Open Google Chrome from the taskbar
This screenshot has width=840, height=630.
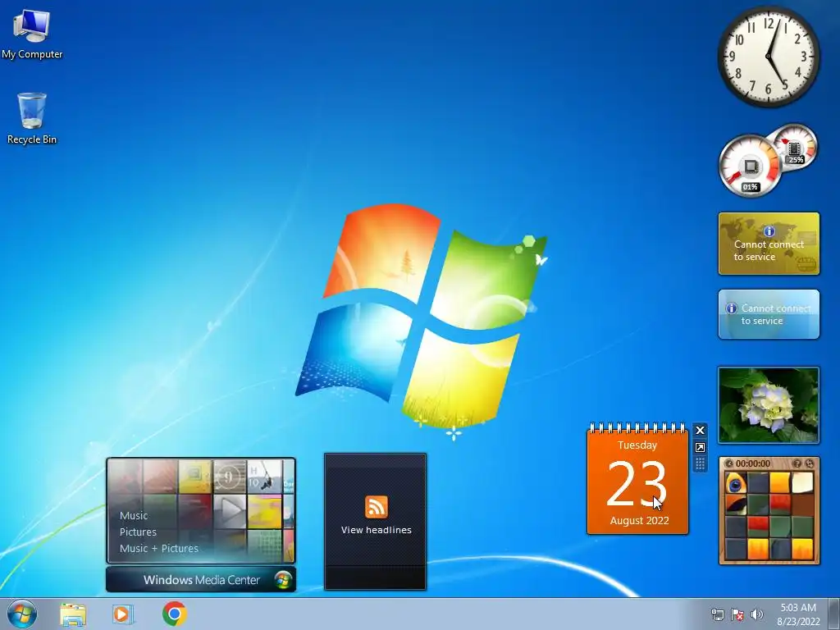[174, 614]
